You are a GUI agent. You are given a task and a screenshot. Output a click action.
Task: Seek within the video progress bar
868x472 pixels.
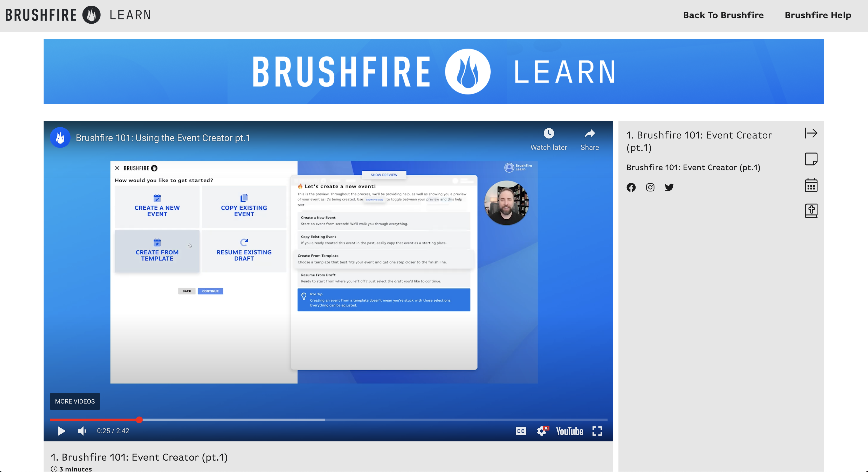[328, 420]
